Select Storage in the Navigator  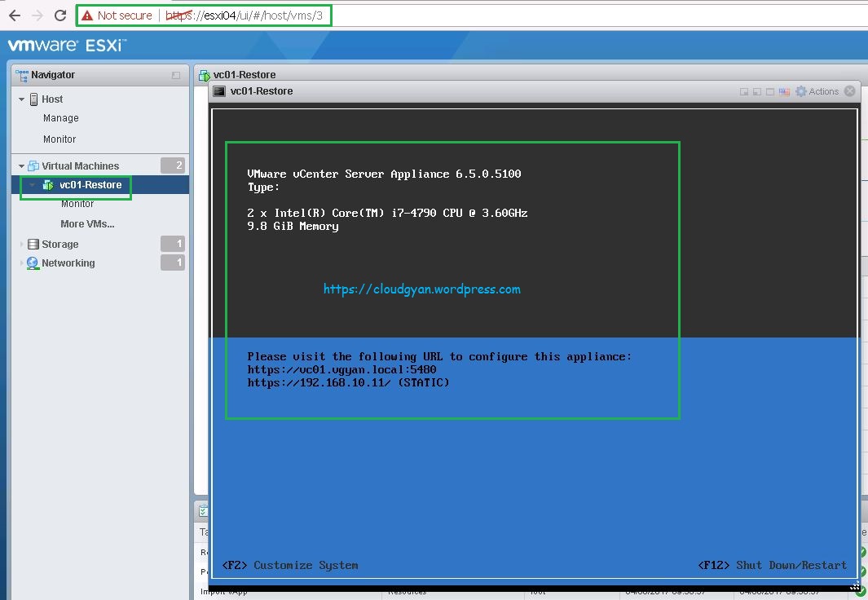click(x=59, y=244)
